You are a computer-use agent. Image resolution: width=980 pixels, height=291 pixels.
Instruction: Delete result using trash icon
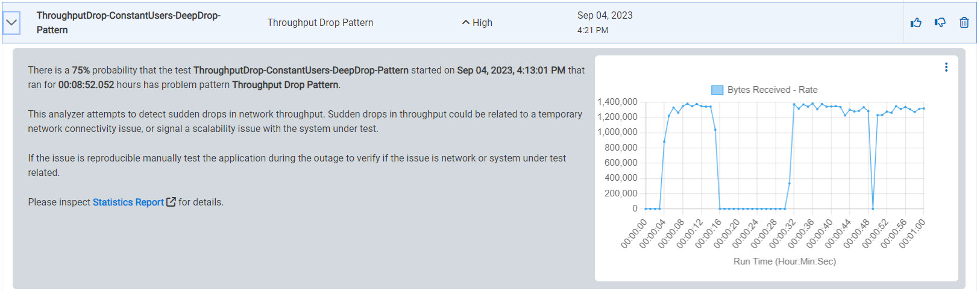[964, 23]
